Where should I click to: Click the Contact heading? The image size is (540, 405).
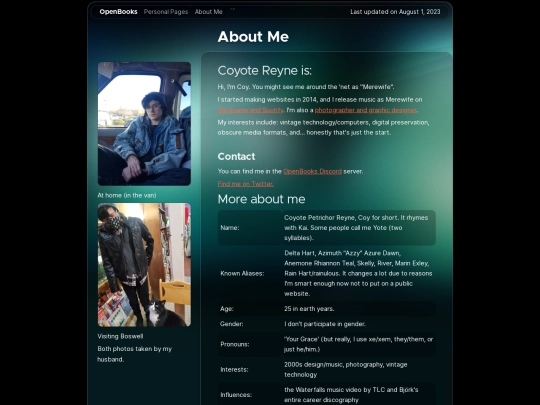tap(236, 156)
